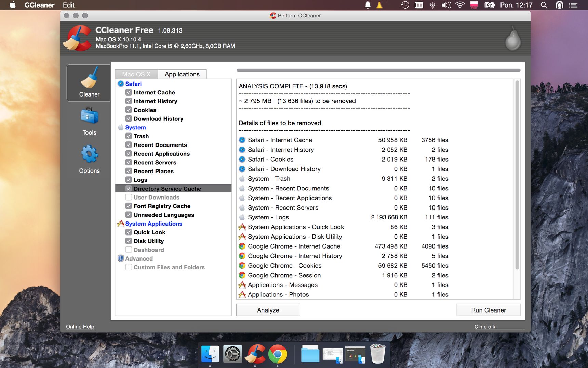The width and height of the screenshot is (588, 368).
Task: Open Finder from the Dock
Action: (210, 354)
